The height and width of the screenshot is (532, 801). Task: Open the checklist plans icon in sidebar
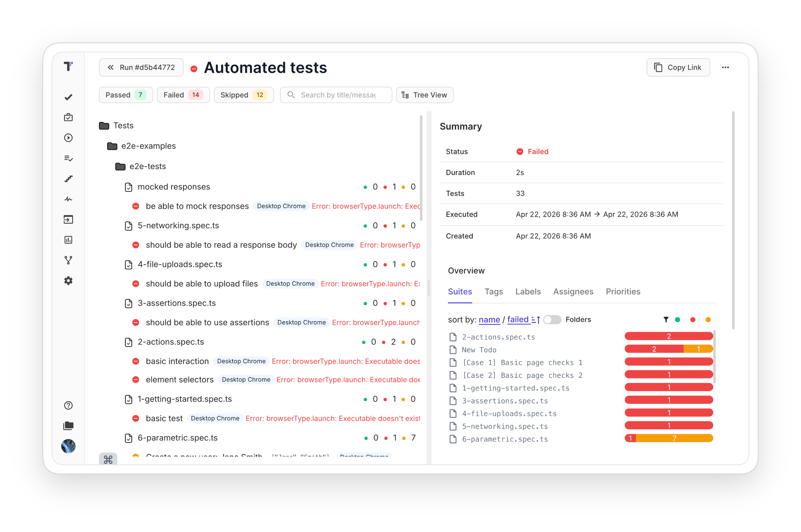click(x=68, y=158)
